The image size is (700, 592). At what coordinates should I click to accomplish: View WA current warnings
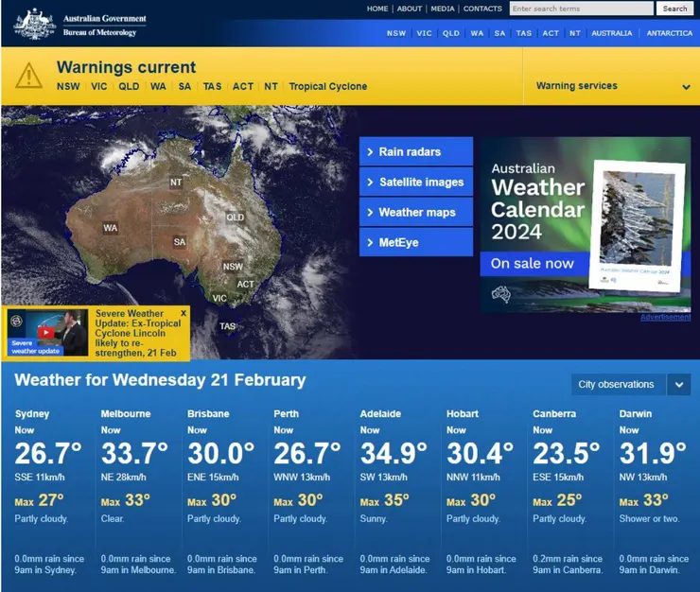tap(158, 86)
